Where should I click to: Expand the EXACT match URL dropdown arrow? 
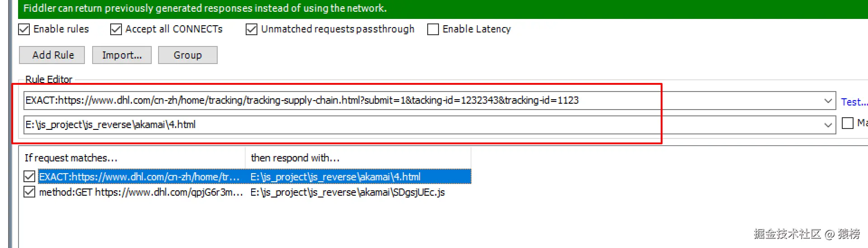pos(828,101)
